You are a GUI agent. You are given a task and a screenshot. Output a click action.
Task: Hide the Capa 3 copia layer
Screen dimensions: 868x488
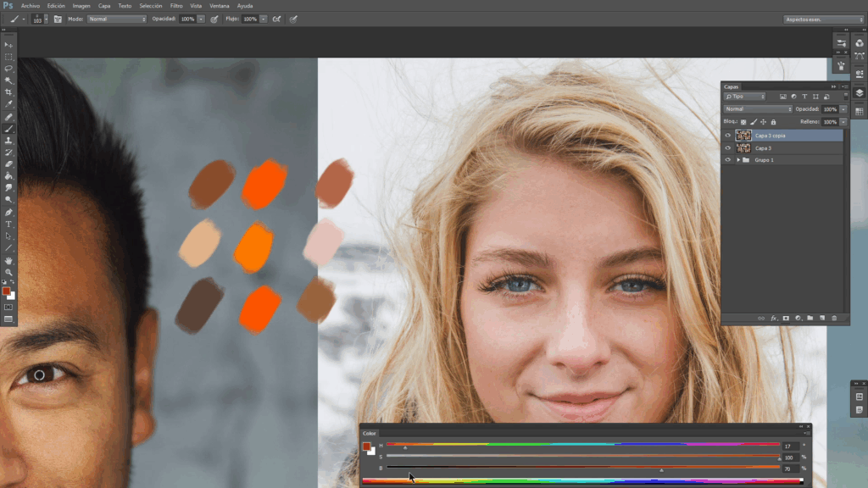(728, 136)
